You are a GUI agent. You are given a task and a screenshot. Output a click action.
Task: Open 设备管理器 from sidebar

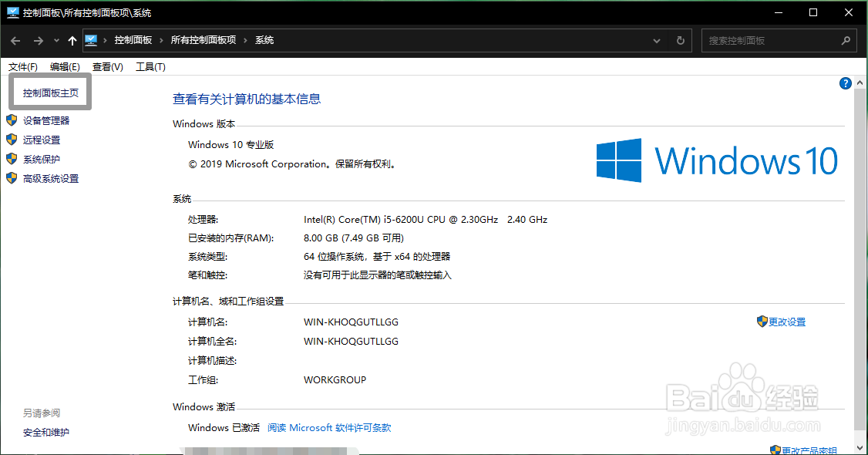(46, 120)
